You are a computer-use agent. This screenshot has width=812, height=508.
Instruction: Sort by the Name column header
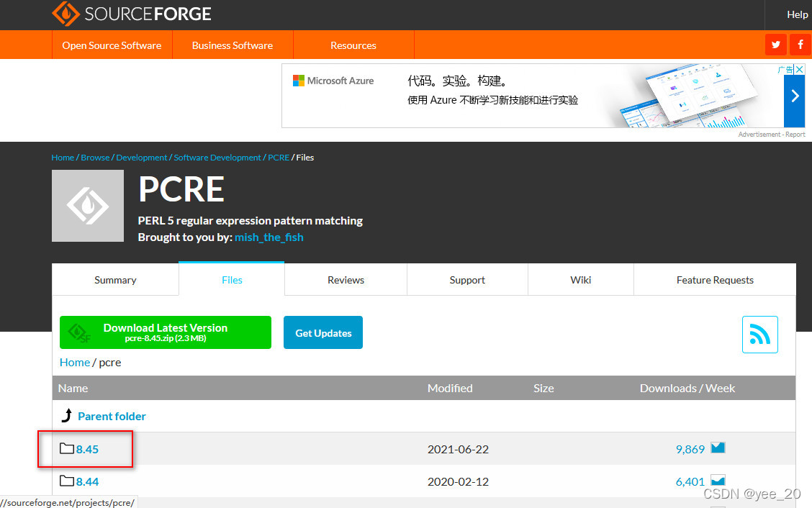point(73,389)
